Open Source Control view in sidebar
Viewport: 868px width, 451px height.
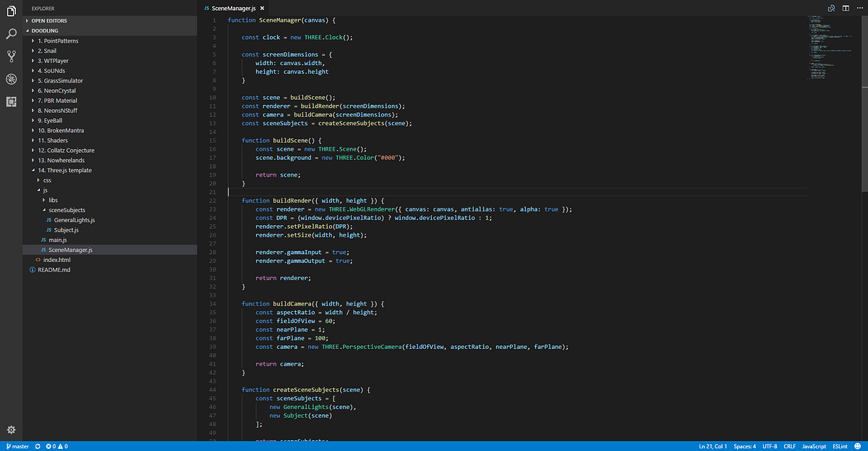(x=11, y=56)
